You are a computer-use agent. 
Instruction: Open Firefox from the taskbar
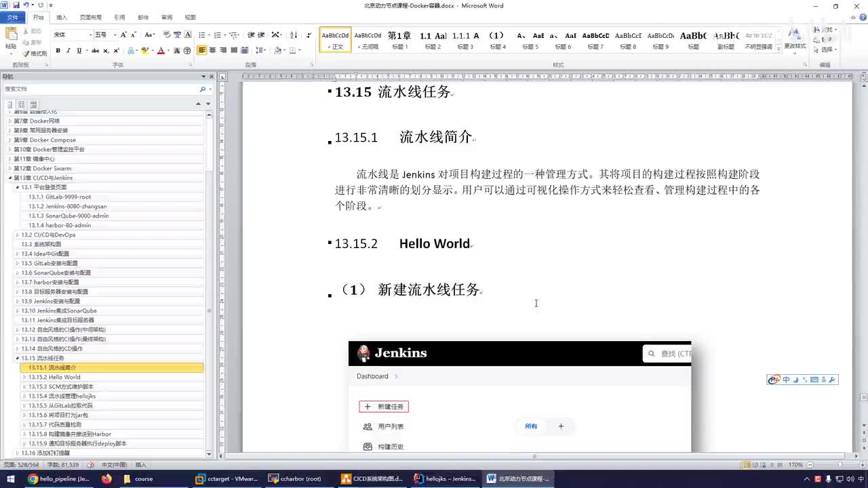point(106,479)
